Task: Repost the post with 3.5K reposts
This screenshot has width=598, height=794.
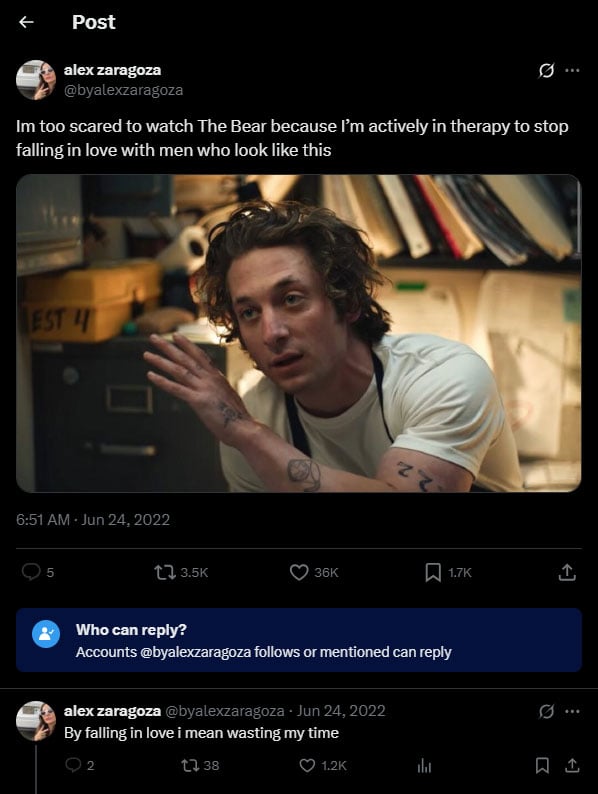Action: click(165, 573)
